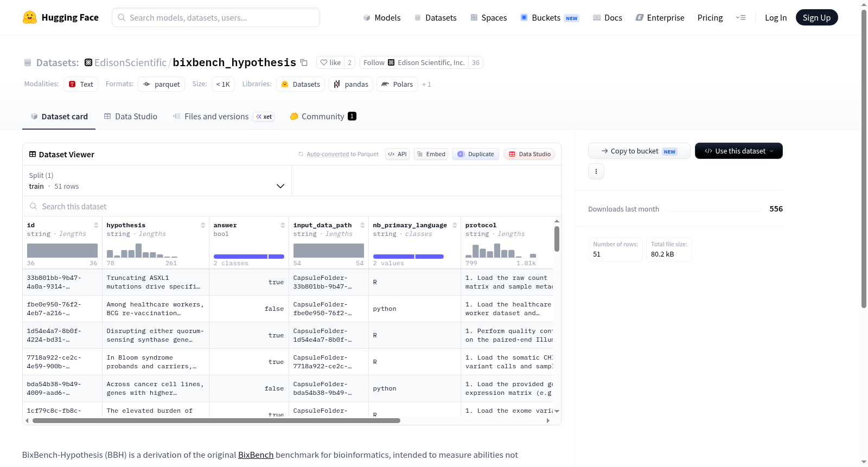Select the <1K size tag
Image resolution: width=868 pixels, height=467 pixels.
223,84
